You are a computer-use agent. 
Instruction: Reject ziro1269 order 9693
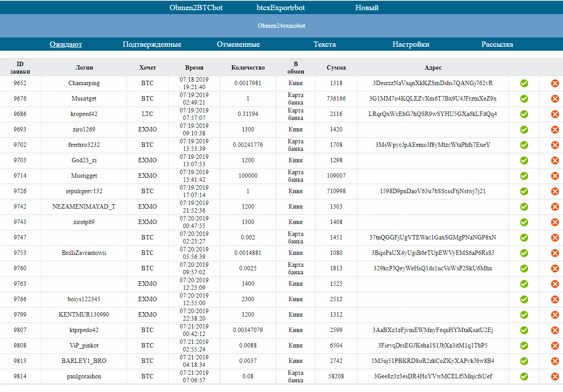coord(555,130)
